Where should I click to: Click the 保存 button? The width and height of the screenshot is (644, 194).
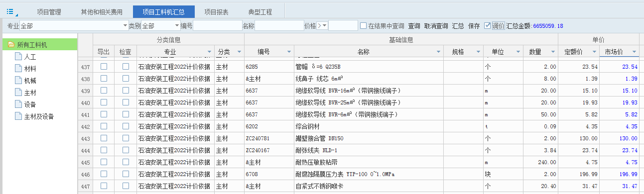coord(474,25)
